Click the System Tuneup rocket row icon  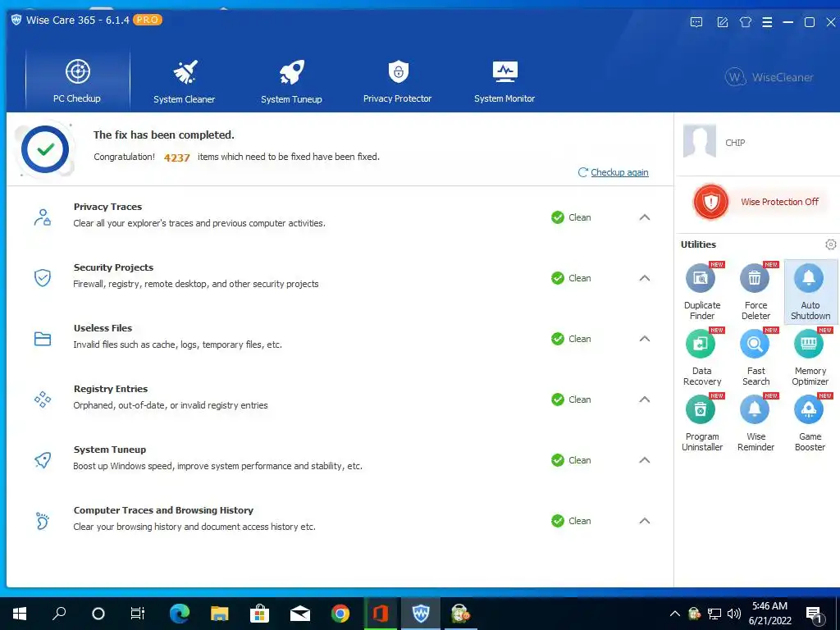(43, 460)
